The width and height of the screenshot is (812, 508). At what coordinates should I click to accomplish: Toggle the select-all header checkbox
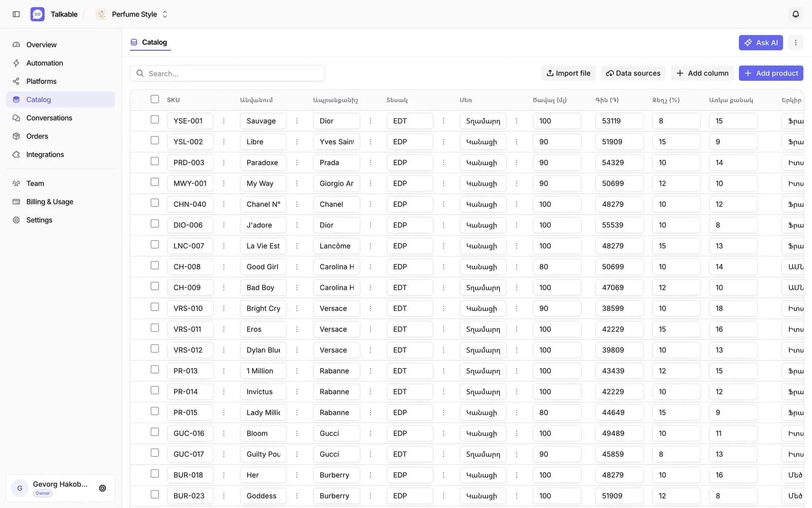tap(155, 99)
